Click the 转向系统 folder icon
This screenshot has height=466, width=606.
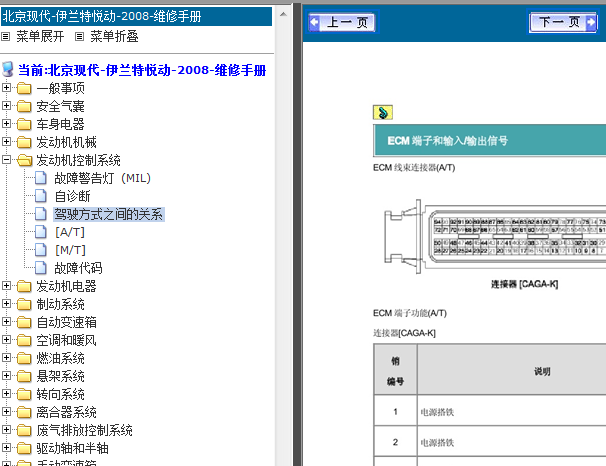(24, 394)
